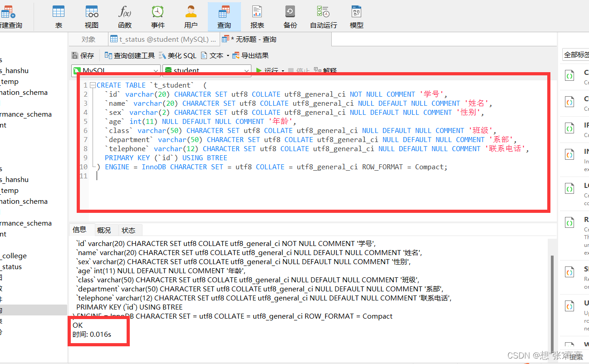Click the 解释 (Explain) button
Screen dimensions: 589x364
(x=326, y=71)
